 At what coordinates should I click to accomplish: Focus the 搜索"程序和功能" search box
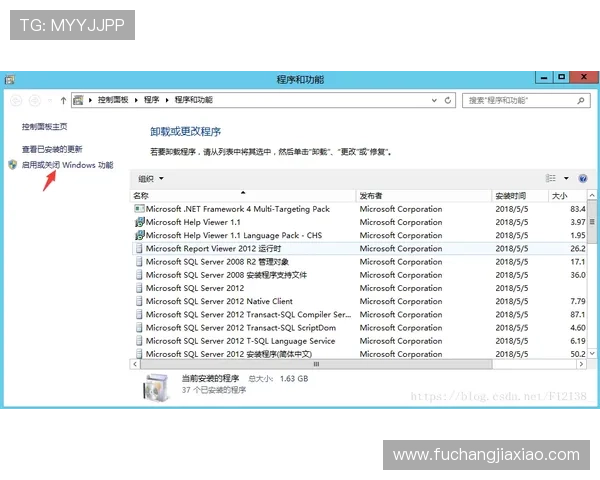point(526,101)
